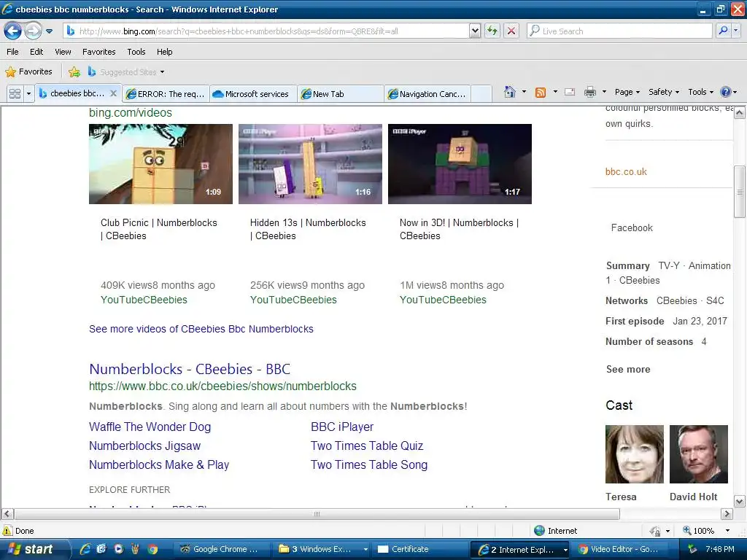
Task: Open the Certificate taskbar window
Action: (x=421, y=549)
